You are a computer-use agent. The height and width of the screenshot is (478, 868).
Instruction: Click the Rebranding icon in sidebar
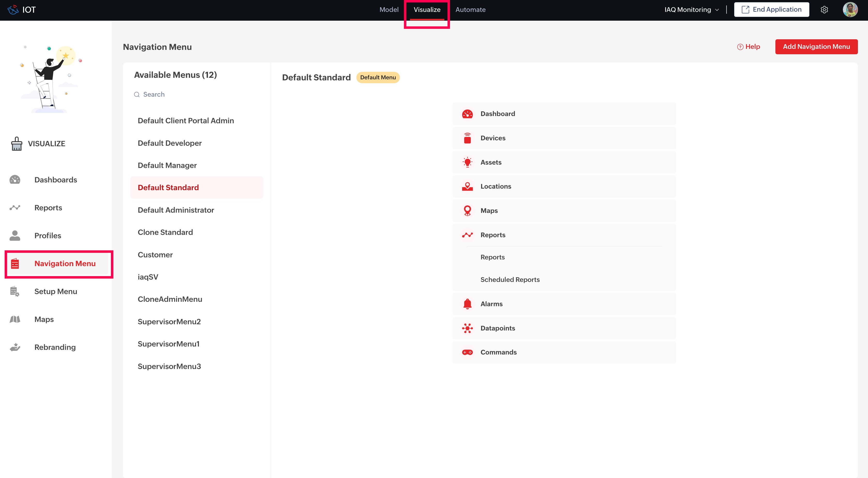pos(15,347)
